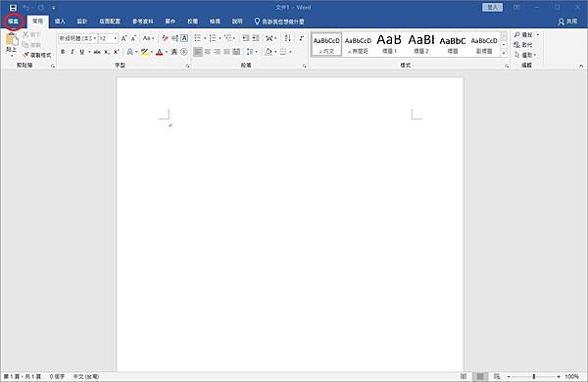Apply yellow text highlight color
The height and width of the screenshot is (382, 588).
pyautogui.click(x=144, y=52)
